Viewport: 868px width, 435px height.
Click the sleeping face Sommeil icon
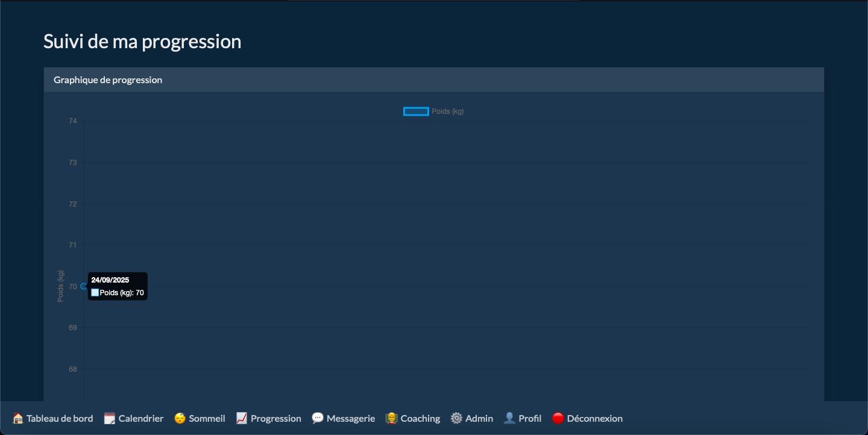click(180, 418)
